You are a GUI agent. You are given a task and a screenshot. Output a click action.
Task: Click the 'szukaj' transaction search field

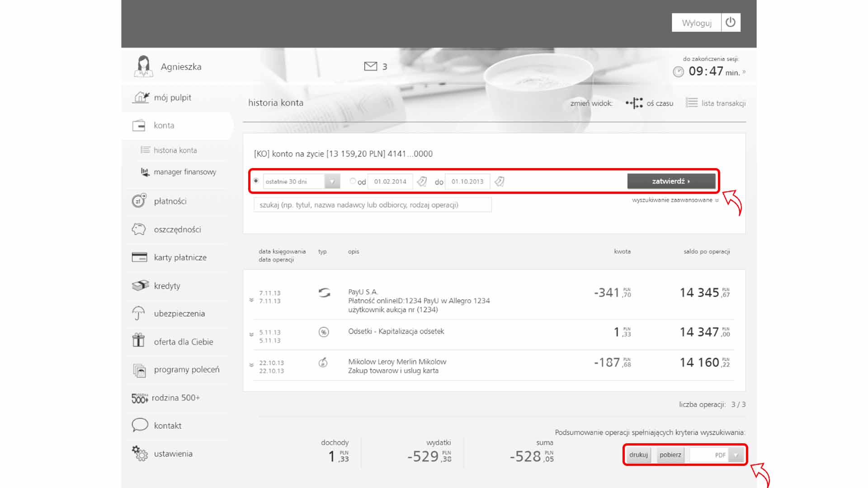tap(372, 205)
